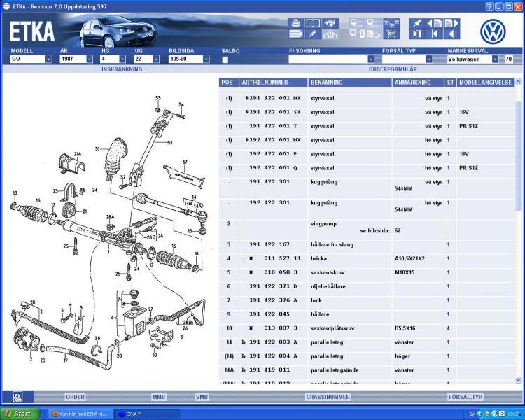Screen dimensions: 525x420
Task: Click the bottom FÖRSÄL.TYP button
Action: coord(465,397)
